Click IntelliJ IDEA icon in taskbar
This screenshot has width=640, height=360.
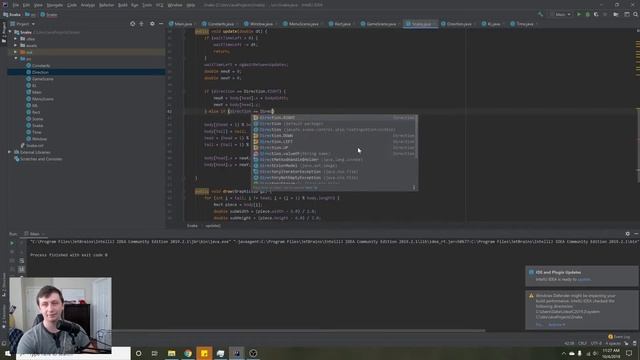click(x=237, y=353)
